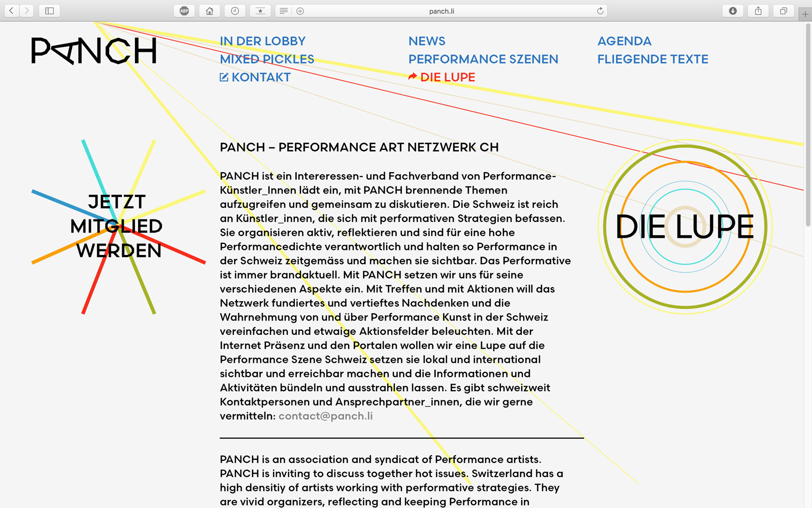Open DIE LUPE menu item
The height and width of the screenshot is (508, 812).
pyautogui.click(x=448, y=77)
